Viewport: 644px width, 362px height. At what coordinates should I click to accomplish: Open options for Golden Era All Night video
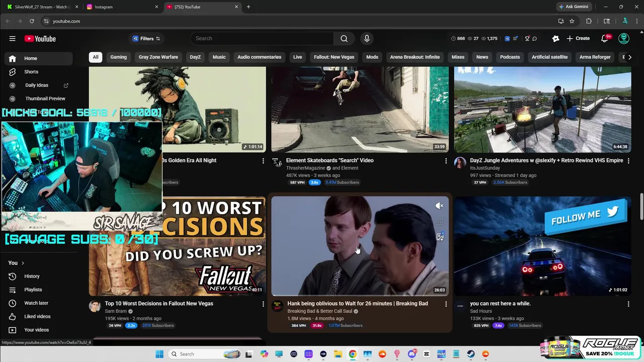pos(263,161)
